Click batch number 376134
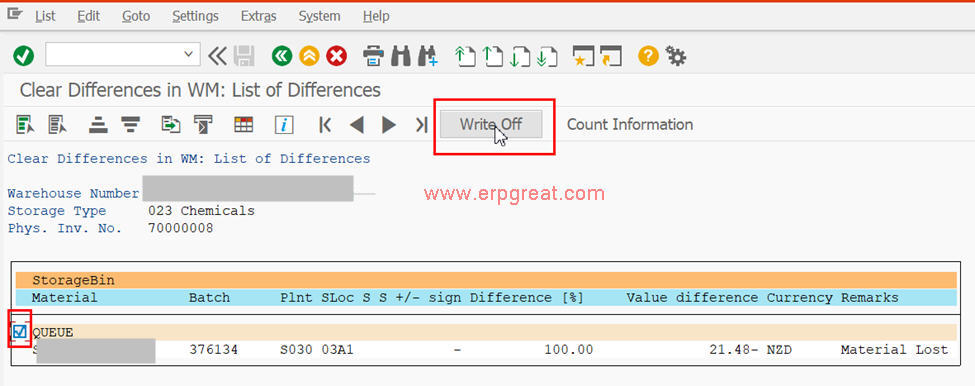The width and height of the screenshot is (975, 386). coord(213,350)
